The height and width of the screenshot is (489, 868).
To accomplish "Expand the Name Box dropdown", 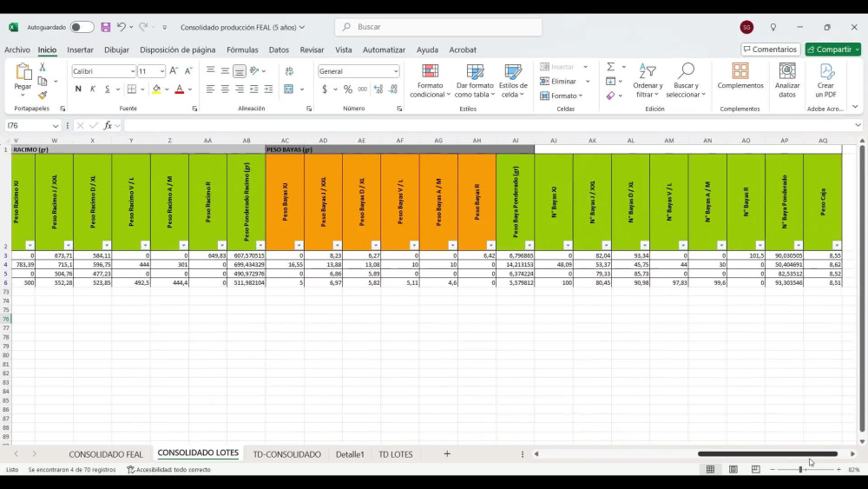I will [56, 126].
